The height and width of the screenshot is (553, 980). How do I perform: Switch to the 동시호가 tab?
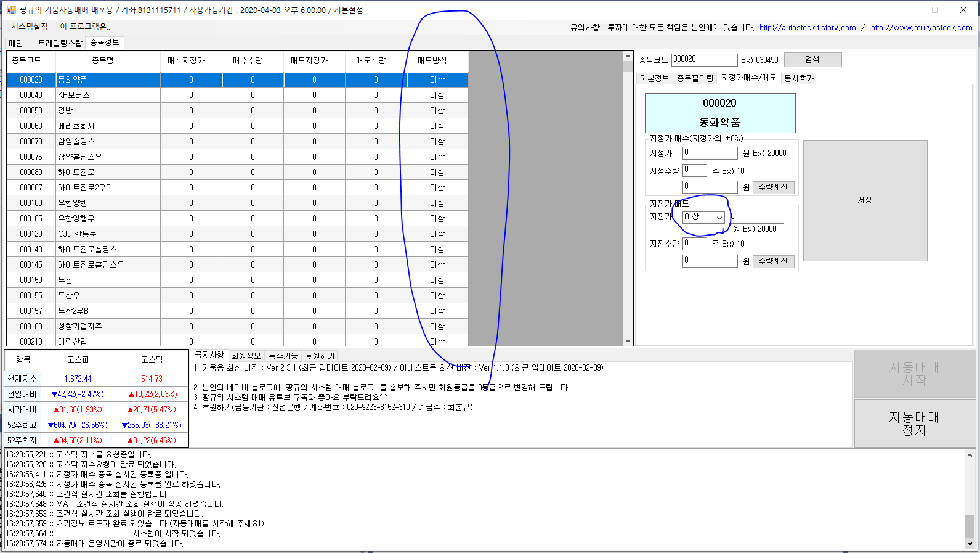pyautogui.click(x=799, y=78)
